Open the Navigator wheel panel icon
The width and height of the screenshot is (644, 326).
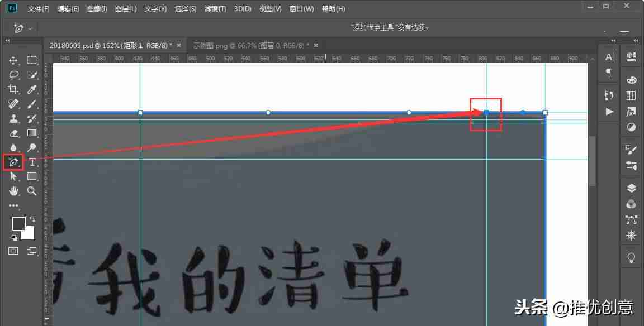tap(631, 236)
